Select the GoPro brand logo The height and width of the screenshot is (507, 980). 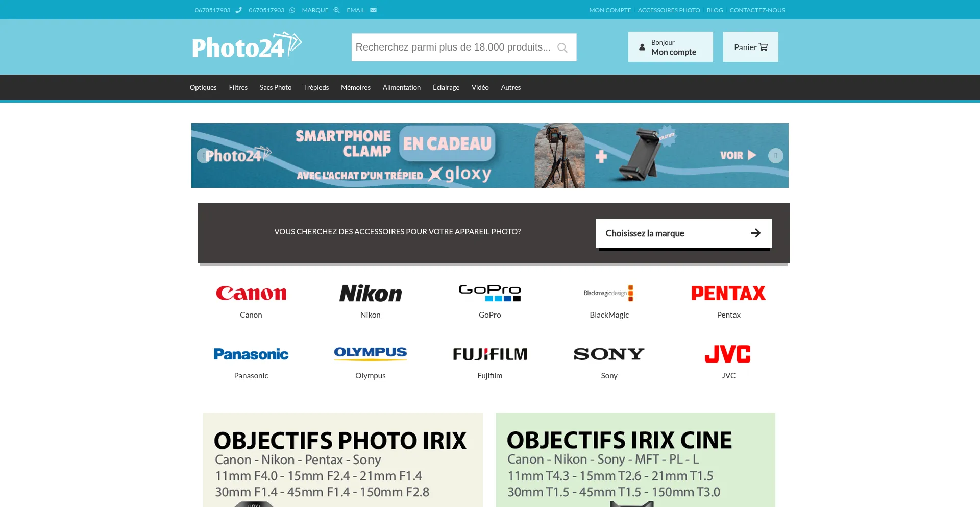pos(489,293)
